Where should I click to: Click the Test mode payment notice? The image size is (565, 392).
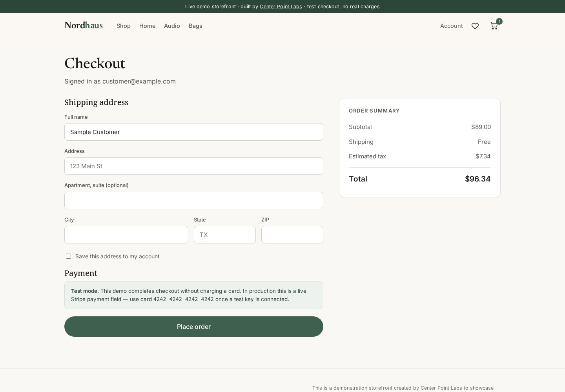click(194, 295)
